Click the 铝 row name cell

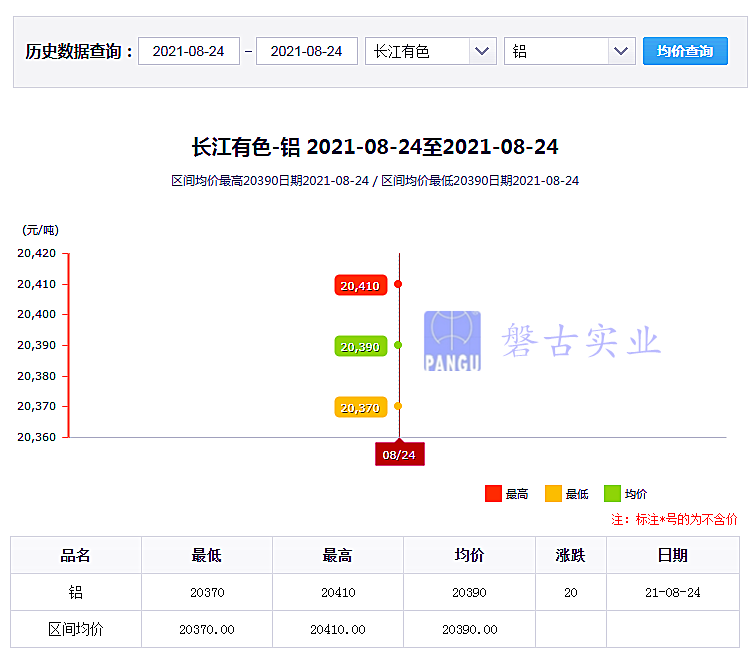76,592
